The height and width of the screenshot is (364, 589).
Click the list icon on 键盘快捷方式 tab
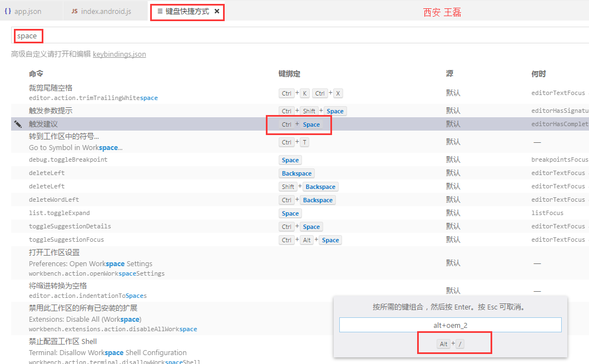(x=160, y=11)
